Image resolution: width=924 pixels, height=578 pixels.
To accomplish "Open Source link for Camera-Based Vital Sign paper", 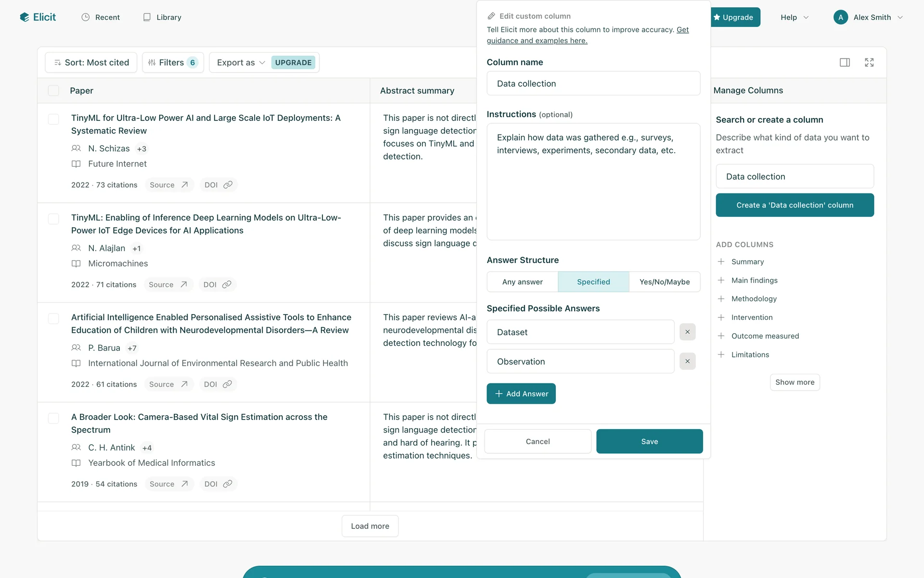I will (x=168, y=484).
